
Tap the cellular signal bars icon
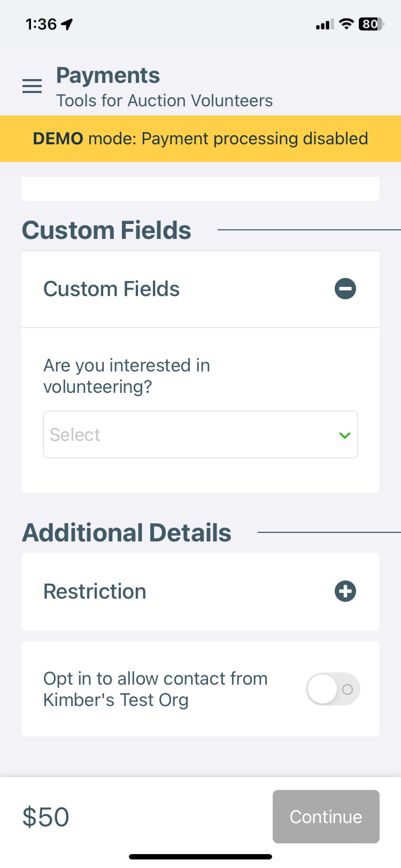[x=325, y=24]
